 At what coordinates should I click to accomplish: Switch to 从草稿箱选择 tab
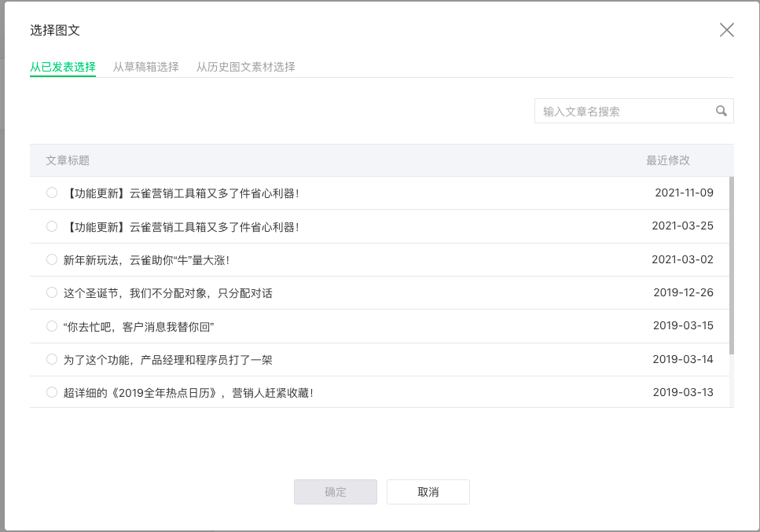(x=146, y=67)
